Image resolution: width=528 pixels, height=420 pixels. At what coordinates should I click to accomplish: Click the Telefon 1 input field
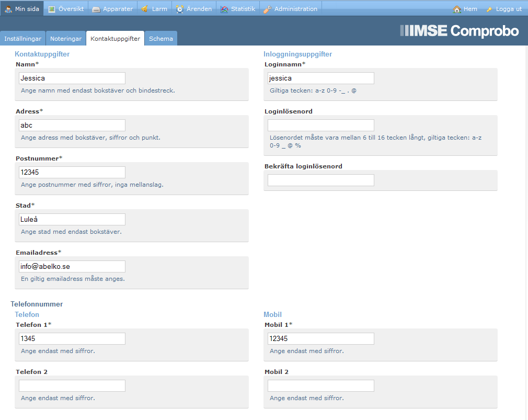click(72, 338)
